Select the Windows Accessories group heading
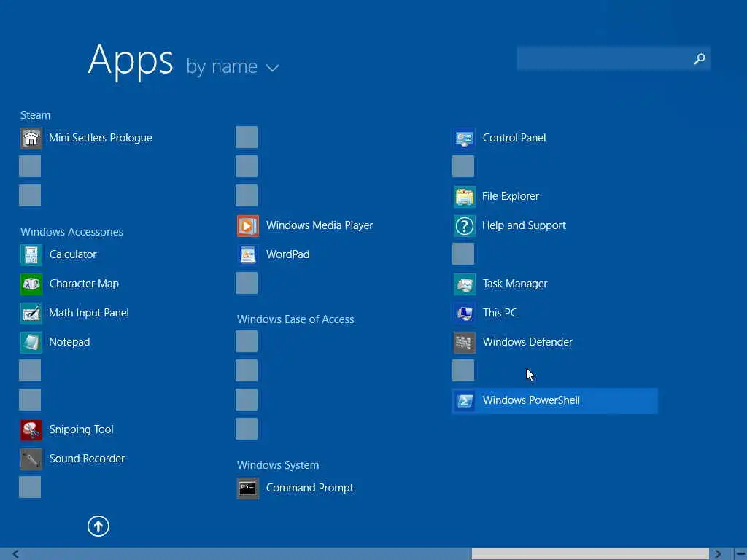Viewport: 747px width, 560px height. tap(71, 232)
